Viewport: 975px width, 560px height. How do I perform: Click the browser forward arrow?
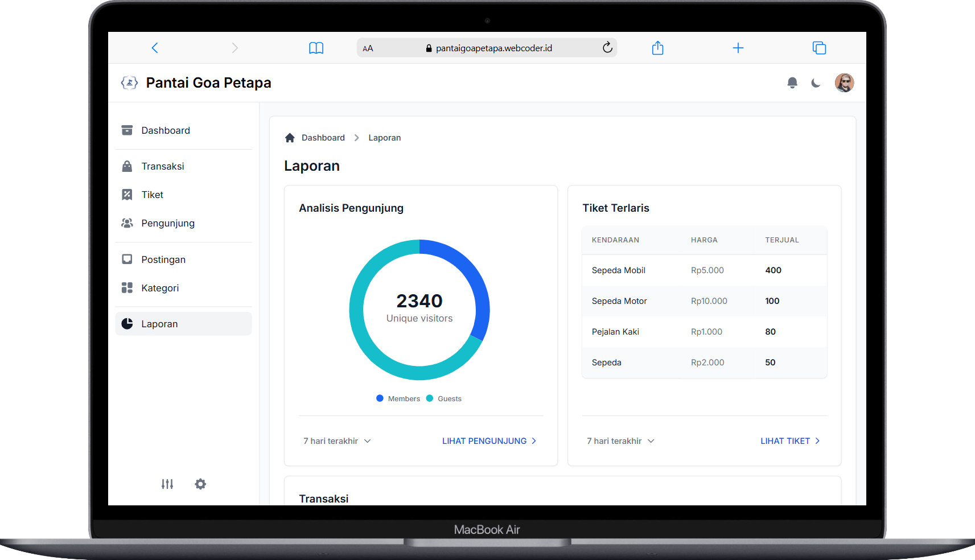[235, 48]
